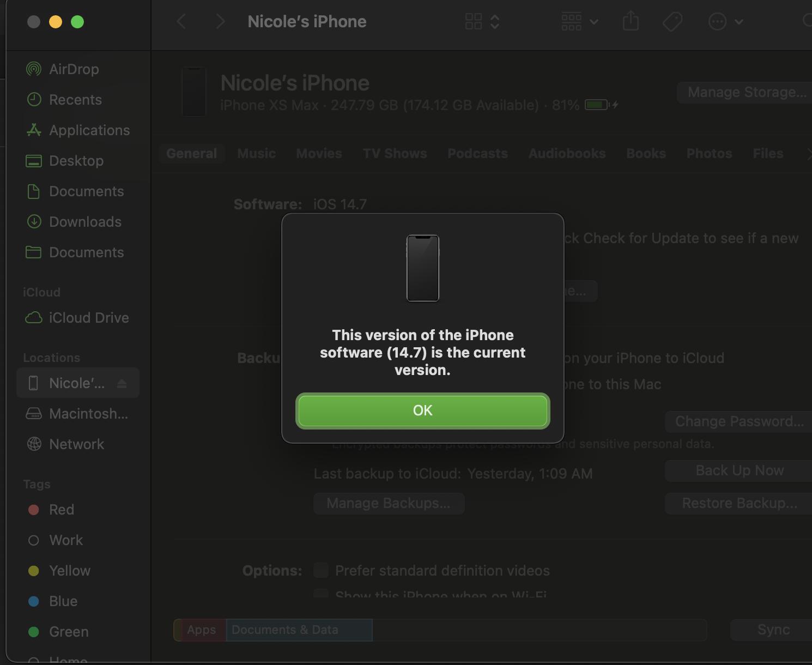The width and height of the screenshot is (812, 665).
Task: Click the iOS 14.7 software version text
Action: pos(340,204)
